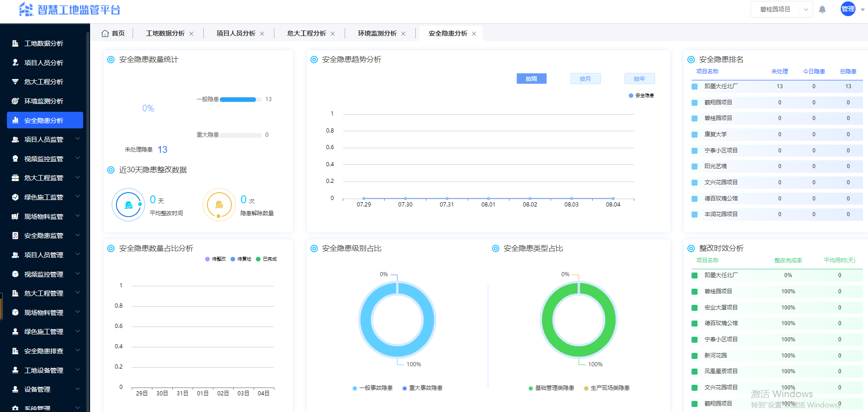868x412 pixels.
Task: Click the 管理 user avatar
Action: pyautogui.click(x=848, y=9)
